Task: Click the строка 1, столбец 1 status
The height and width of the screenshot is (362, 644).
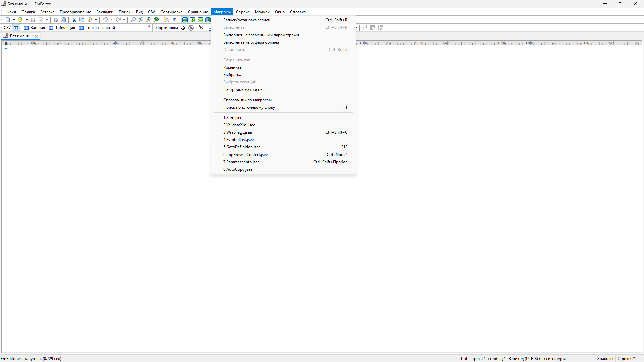Action: click(488, 359)
